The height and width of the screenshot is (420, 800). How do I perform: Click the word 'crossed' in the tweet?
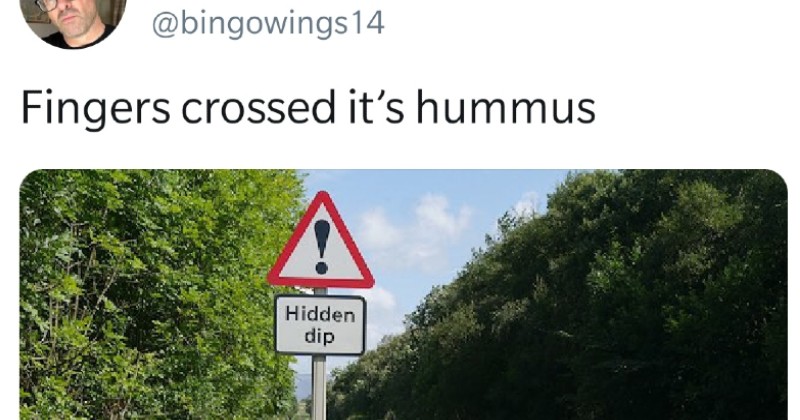[x=258, y=107]
